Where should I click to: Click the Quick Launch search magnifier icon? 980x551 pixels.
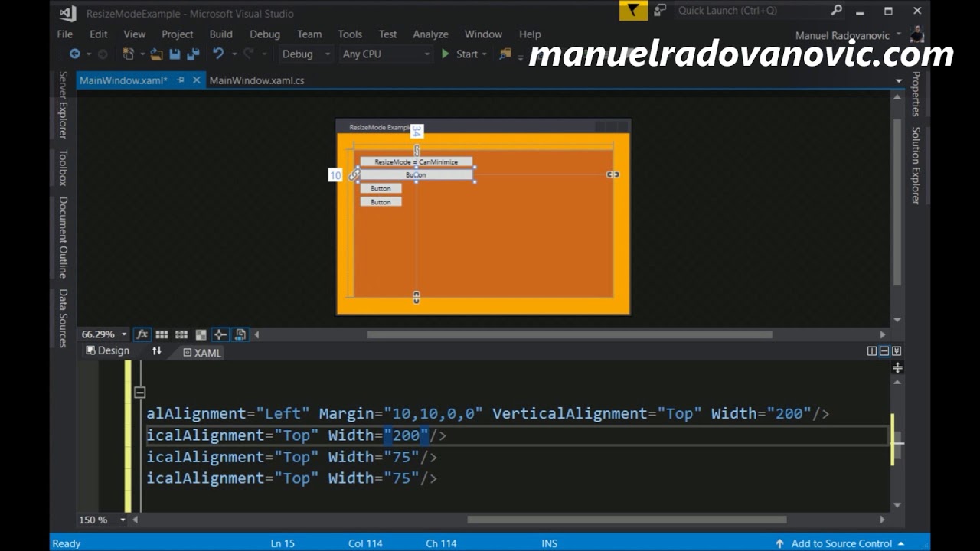tap(837, 11)
